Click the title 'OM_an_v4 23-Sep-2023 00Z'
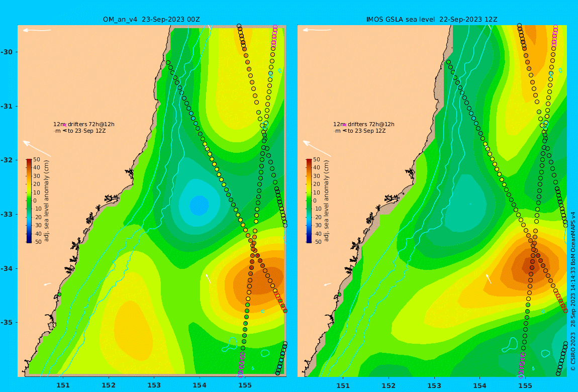The height and width of the screenshot is (392, 578). 151,19
